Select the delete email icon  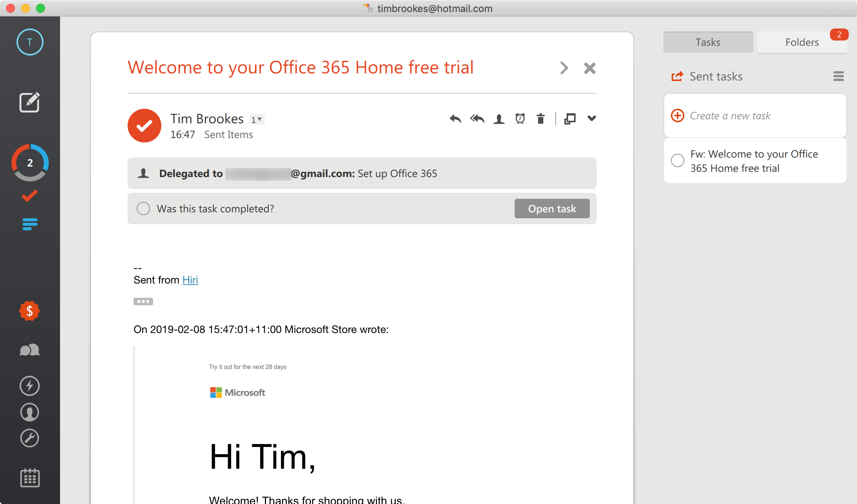click(x=540, y=119)
